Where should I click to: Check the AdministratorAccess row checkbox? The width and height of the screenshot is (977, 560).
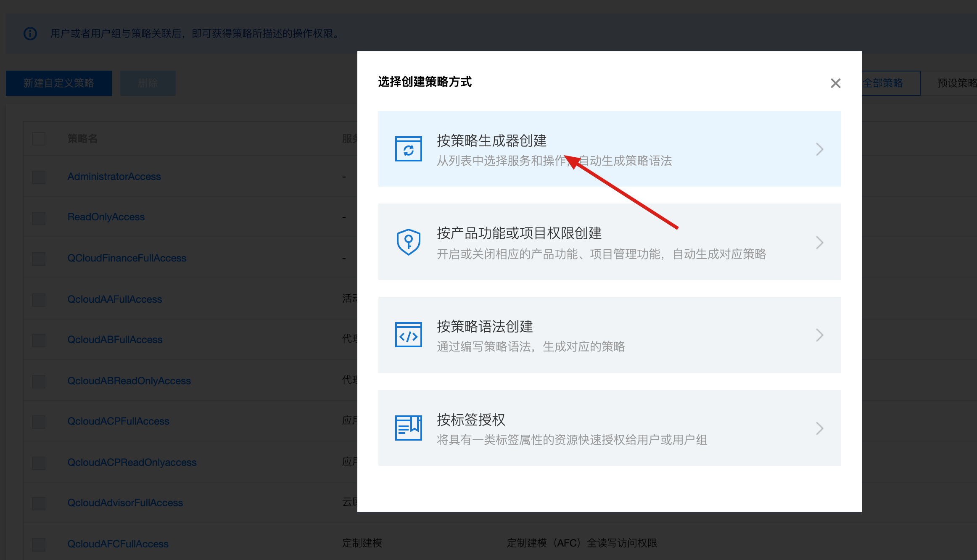pyautogui.click(x=39, y=177)
